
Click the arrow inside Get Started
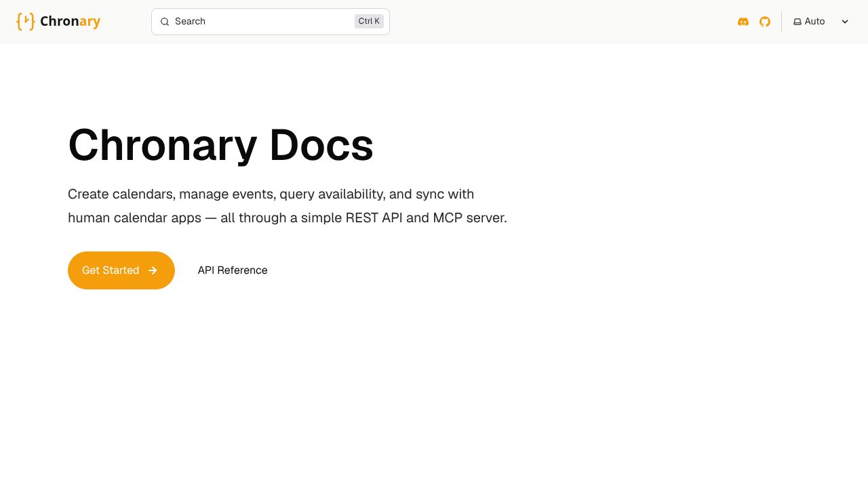(x=153, y=270)
